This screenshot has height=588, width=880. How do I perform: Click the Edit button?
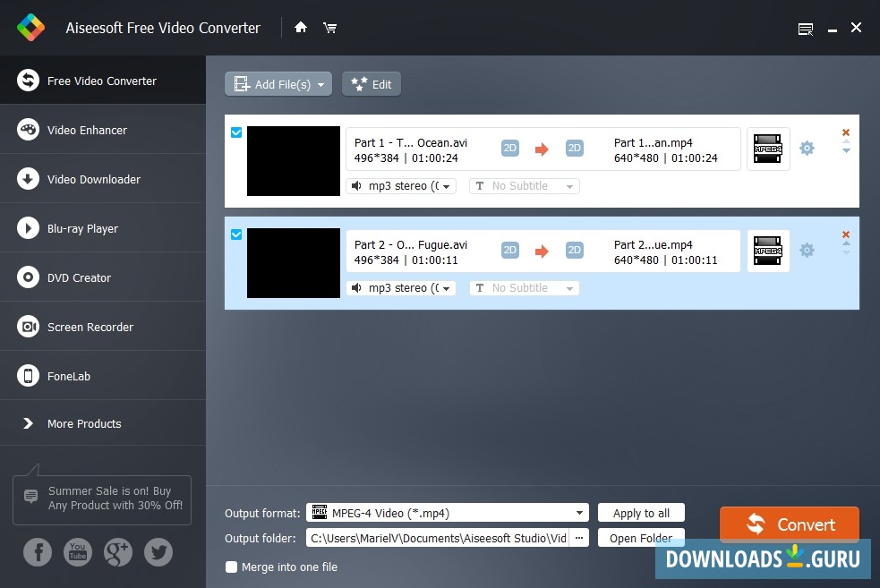pyautogui.click(x=371, y=84)
